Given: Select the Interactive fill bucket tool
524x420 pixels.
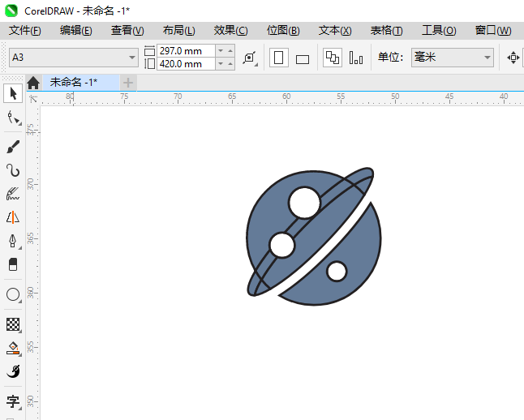Looking at the screenshot, I should [x=13, y=348].
